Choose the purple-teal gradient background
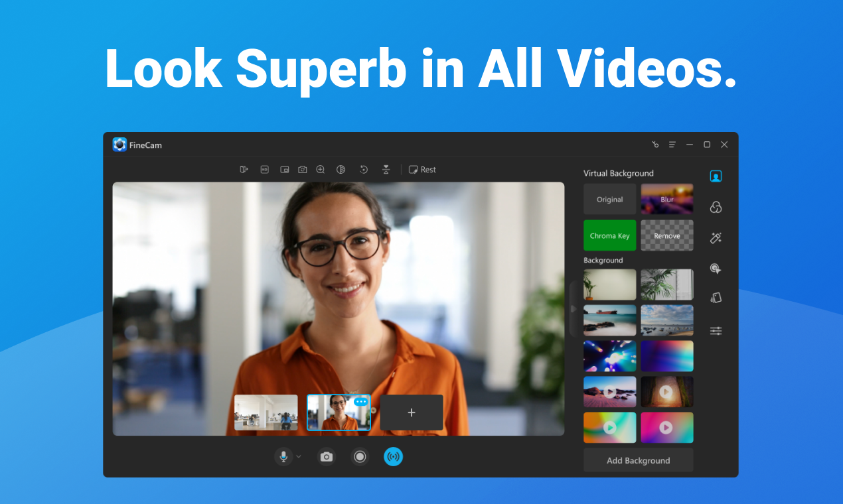The height and width of the screenshot is (504, 843). [667, 356]
